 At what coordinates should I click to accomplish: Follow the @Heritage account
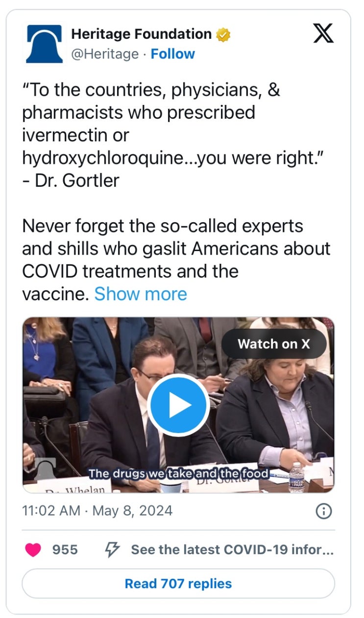(172, 54)
